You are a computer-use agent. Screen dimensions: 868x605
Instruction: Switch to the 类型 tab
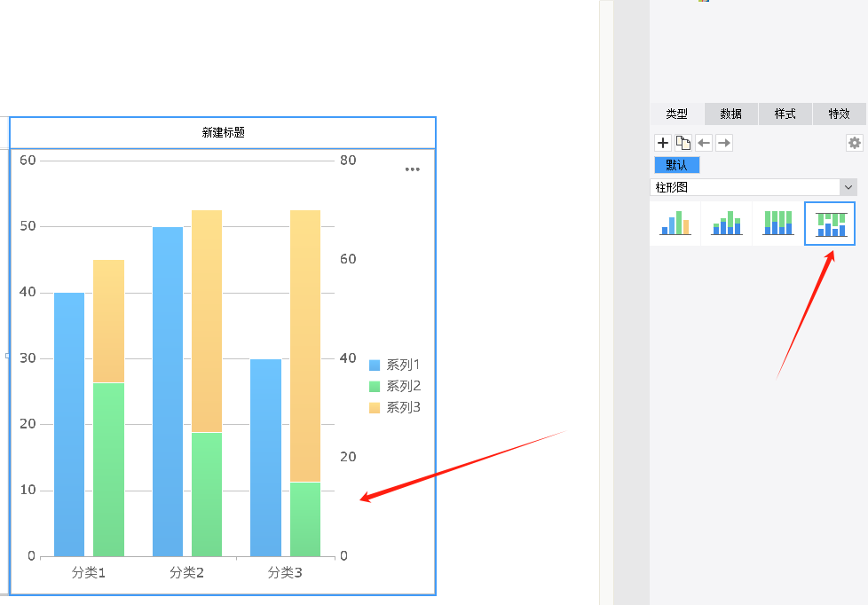[676, 114]
